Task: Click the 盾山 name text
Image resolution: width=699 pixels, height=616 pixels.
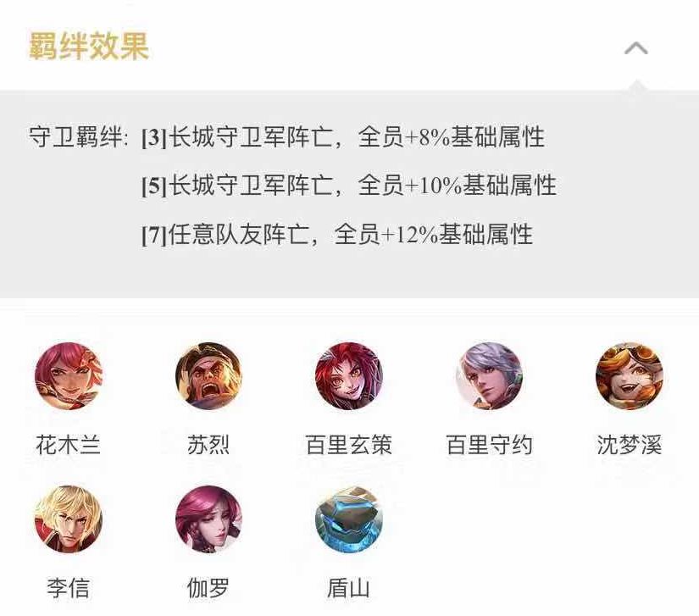Action: (348, 588)
